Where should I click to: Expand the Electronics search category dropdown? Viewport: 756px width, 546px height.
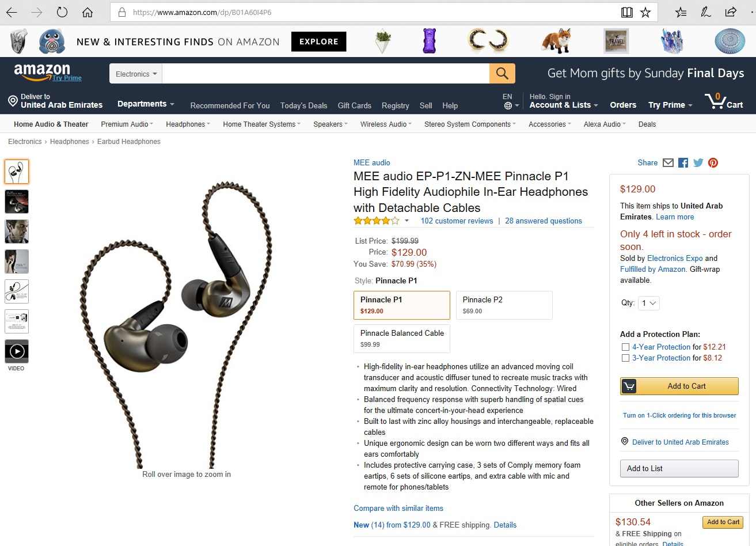pos(136,74)
